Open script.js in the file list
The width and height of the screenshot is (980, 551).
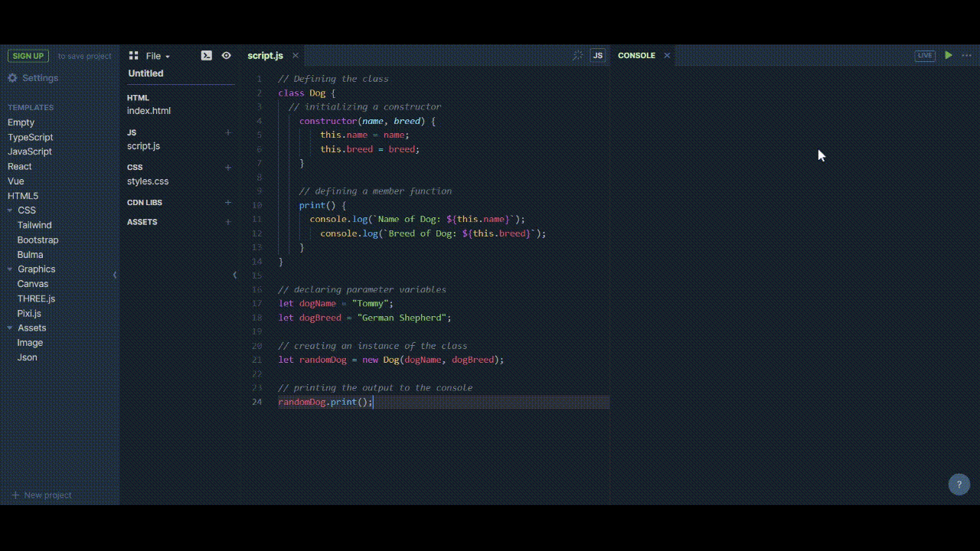[143, 146]
